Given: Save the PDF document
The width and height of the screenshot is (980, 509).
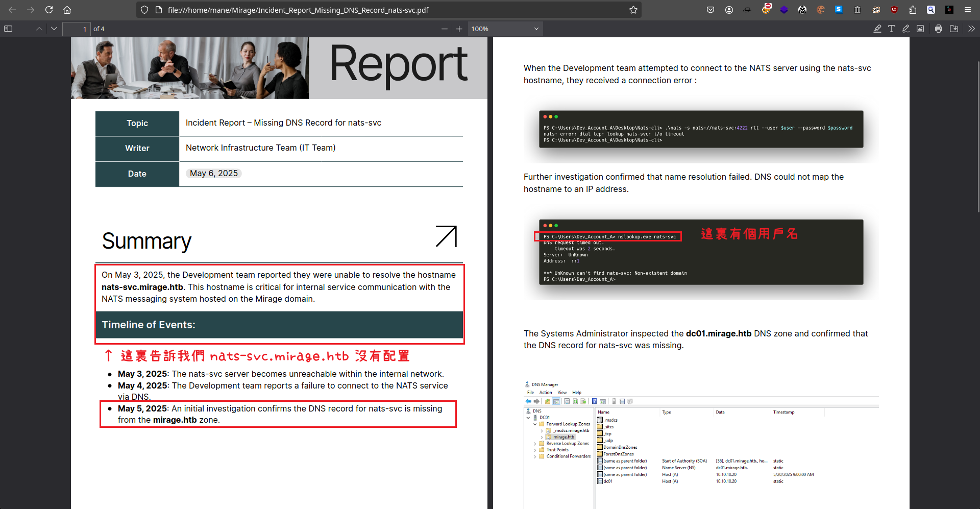Looking at the screenshot, I should [954, 29].
